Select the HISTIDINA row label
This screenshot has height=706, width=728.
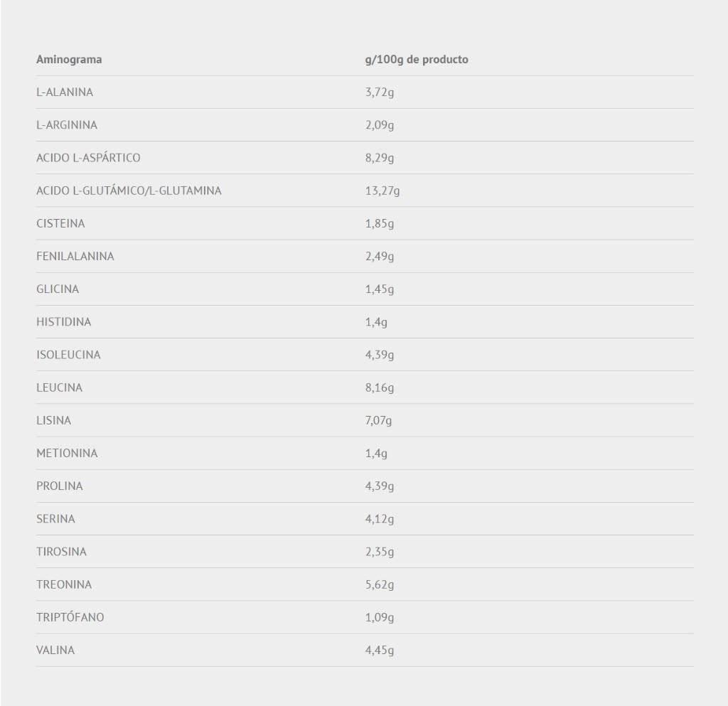[x=63, y=322]
